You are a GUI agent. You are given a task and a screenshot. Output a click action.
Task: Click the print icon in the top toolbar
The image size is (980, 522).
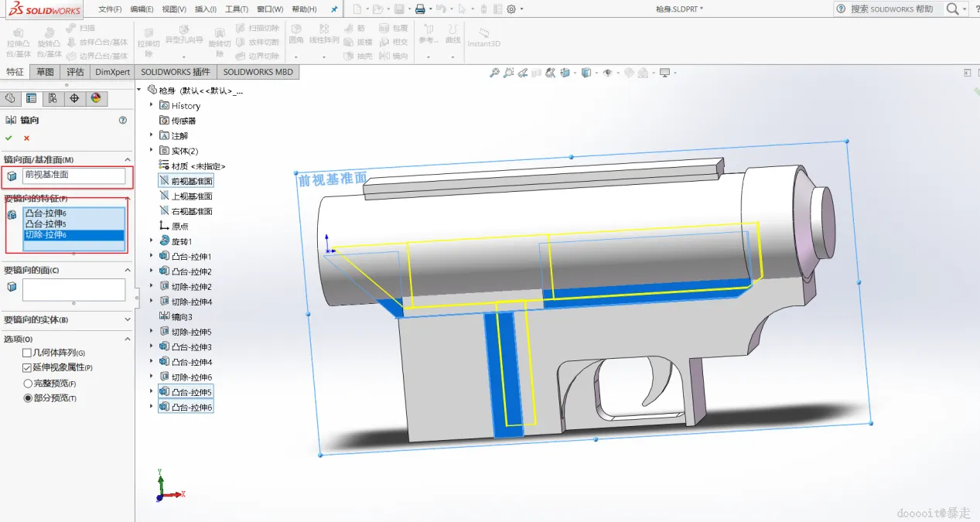click(419, 9)
